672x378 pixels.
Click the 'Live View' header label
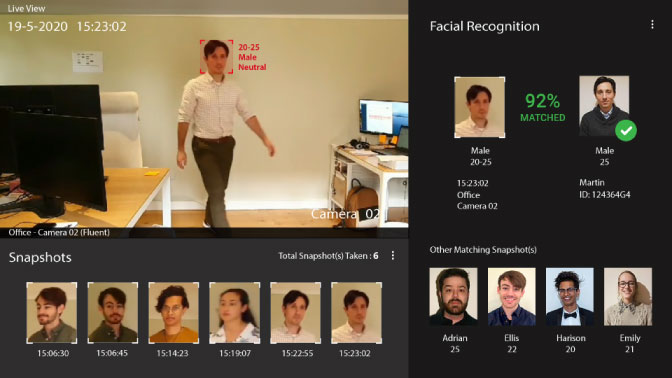pyautogui.click(x=26, y=8)
